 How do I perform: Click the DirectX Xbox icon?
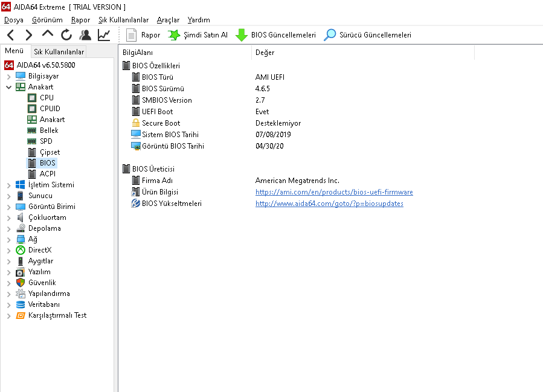click(21, 250)
